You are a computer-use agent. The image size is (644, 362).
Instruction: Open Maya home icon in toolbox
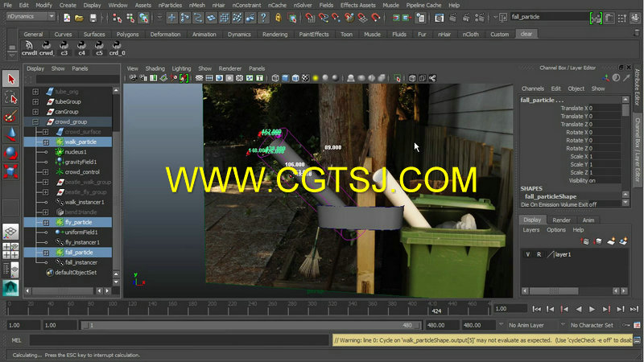pos(10,288)
